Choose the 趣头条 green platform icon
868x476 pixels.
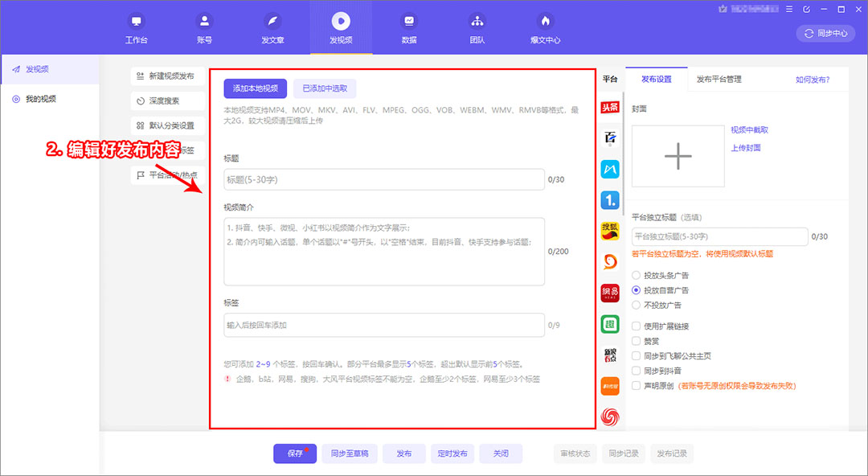tap(610, 324)
